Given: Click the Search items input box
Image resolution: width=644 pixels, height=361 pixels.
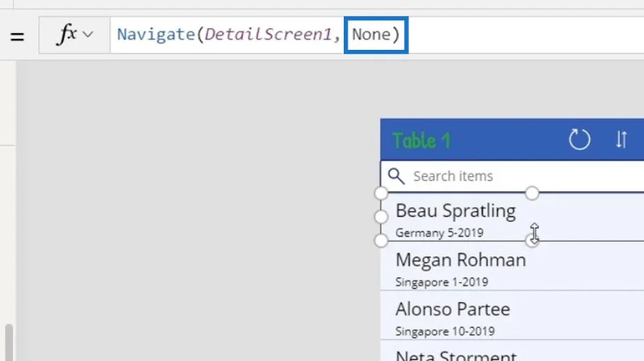Looking at the screenshot, I should pos(512,176).
